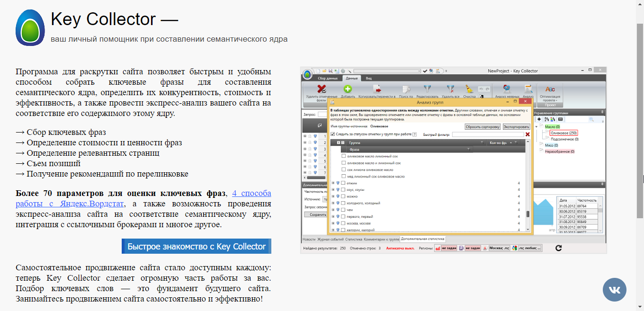
Task: Open the 'Журнал событий' bottom tab
Action: (x=330, y=240)
